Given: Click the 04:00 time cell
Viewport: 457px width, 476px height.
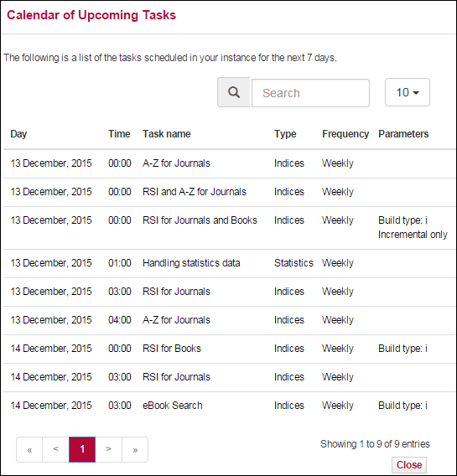Looking at the screenshot, I should tap(120, 320).
